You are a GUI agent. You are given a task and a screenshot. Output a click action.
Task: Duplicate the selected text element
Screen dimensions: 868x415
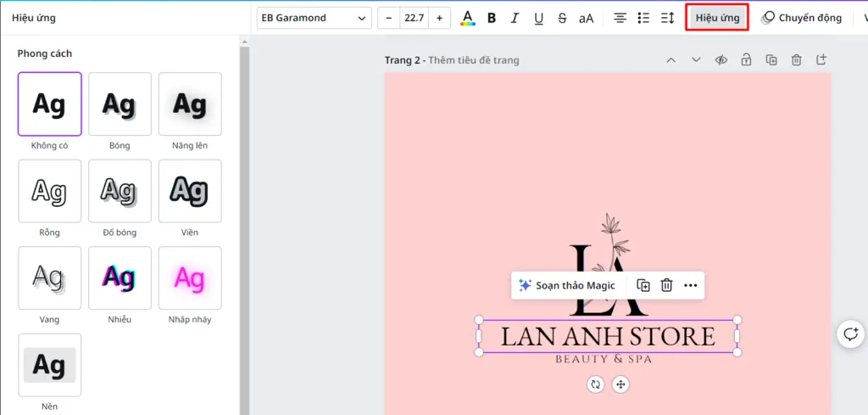tap(643, 285)
